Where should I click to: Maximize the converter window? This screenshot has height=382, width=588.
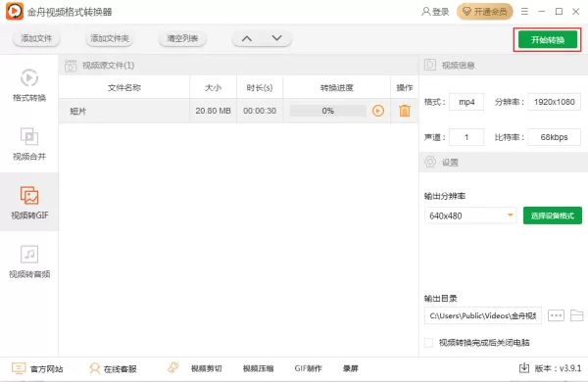coord(559,12)
